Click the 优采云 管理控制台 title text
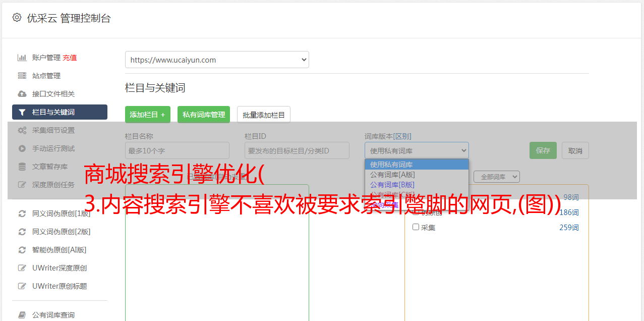This screenshot has height=321, width=644. (x=69, y=18)
